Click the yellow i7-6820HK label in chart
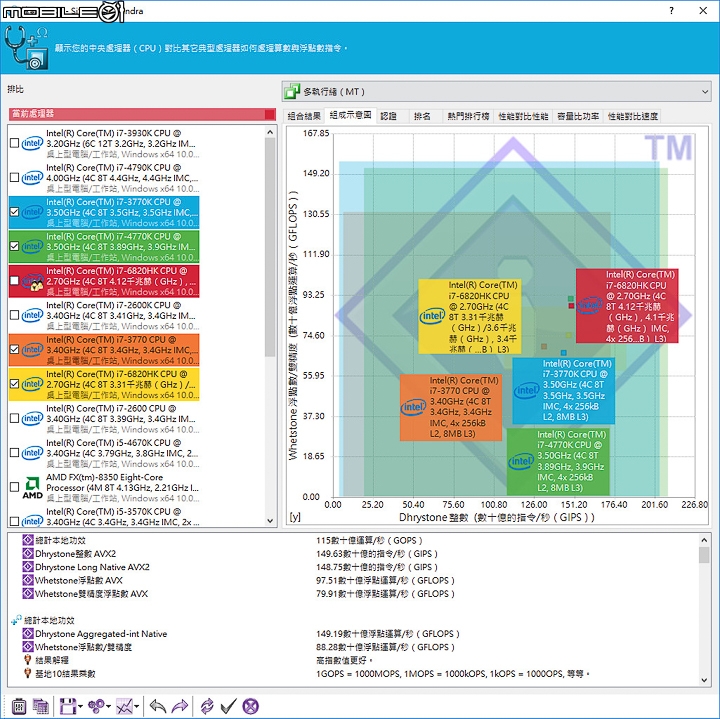 point(470,316)
